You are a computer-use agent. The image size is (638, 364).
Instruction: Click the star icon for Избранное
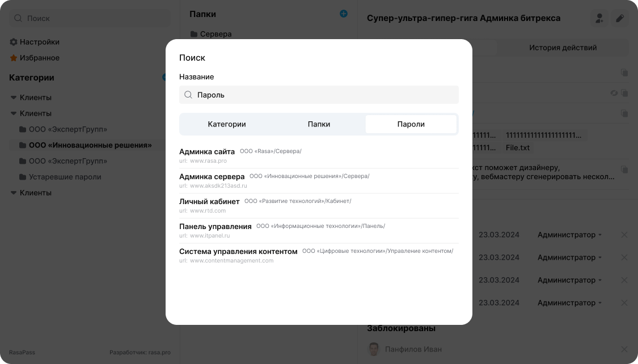tap(14, 58)
